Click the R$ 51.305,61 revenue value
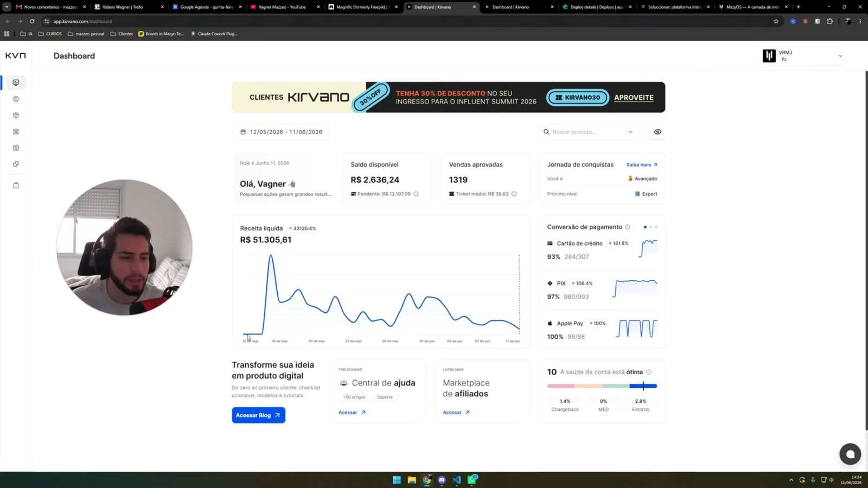The height and width of the screenshot is (488, 868). tap(266, 240)
